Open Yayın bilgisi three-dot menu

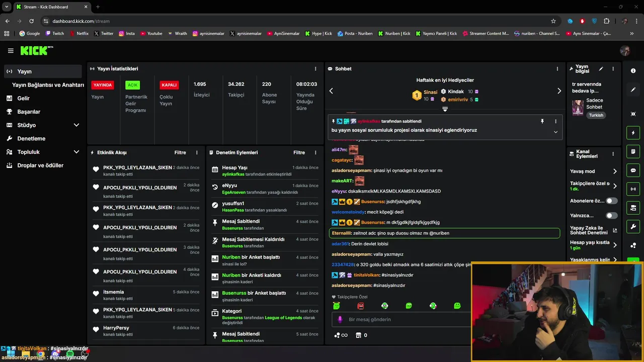613,69
